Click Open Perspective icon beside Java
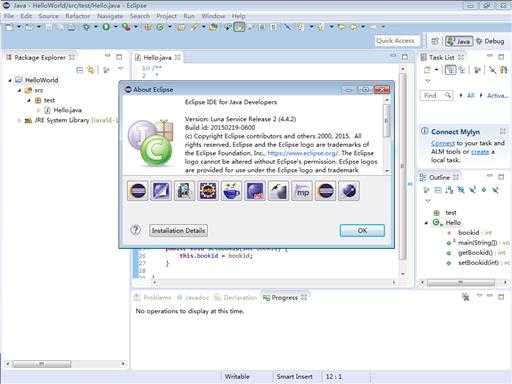This screenshot has height=384, width=512. [x=435, y=41]
